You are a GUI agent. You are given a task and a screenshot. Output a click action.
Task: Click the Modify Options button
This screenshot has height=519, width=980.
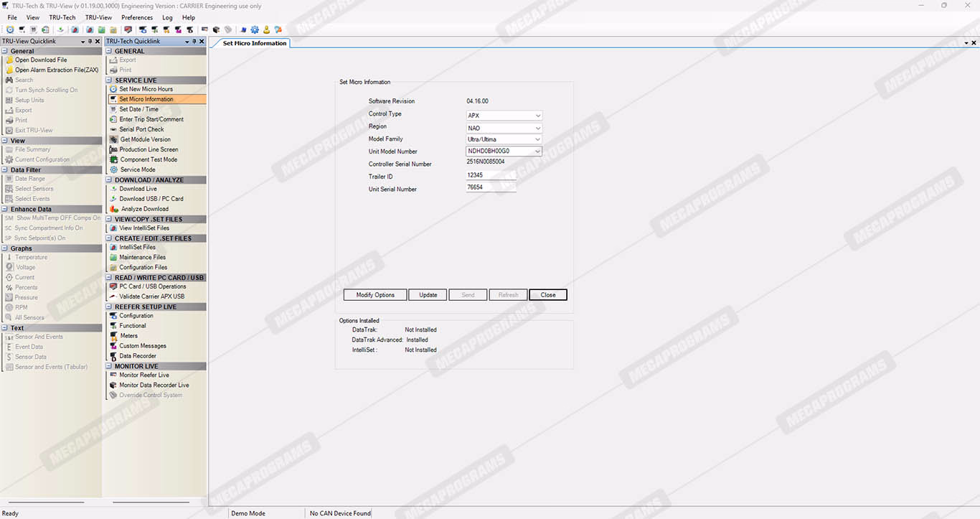tap(375, 295)
